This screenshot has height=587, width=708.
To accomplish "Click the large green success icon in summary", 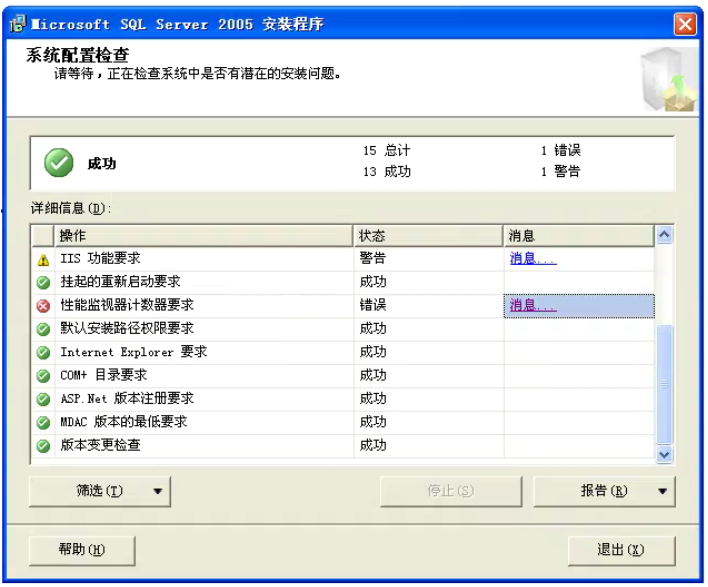I will [x=59, y=163].
